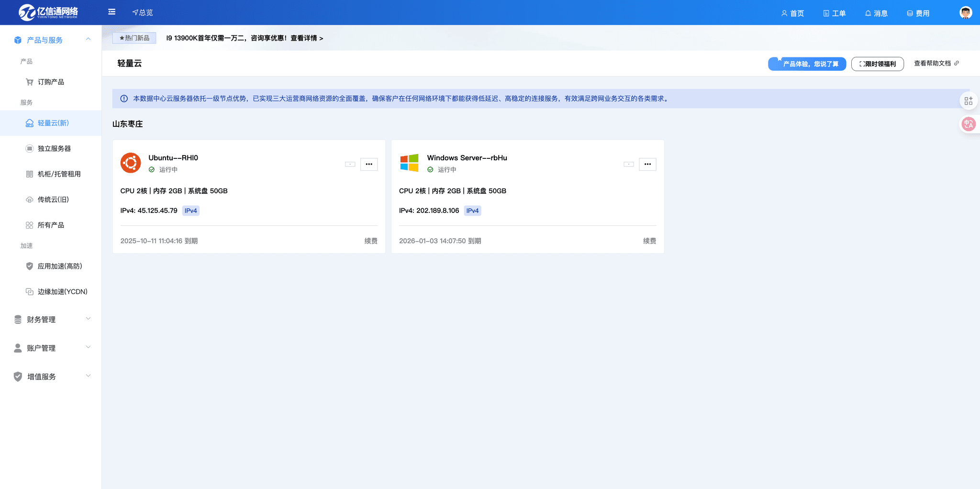Open more options for Ubuntu--RHI0 server
The height and width of the screenshot is (489, 980).
368,164
